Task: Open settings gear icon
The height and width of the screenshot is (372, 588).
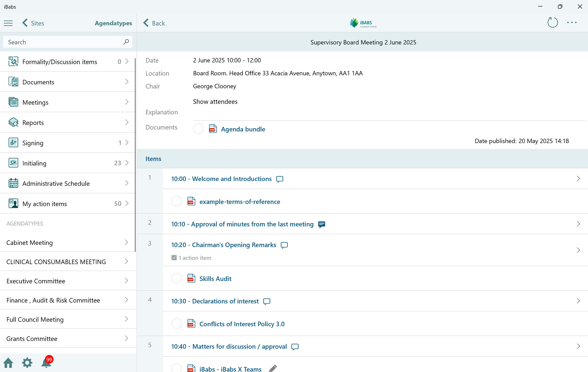Action: 27,363
